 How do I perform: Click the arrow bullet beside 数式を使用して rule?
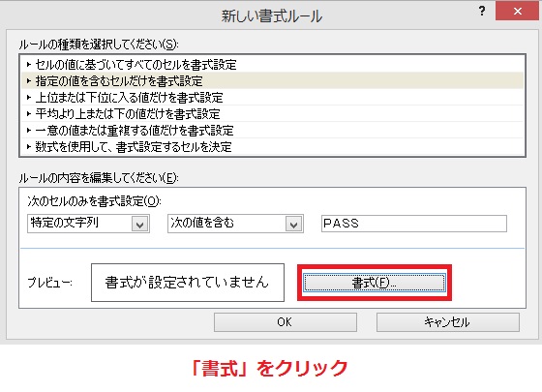[x=29, y=147]
